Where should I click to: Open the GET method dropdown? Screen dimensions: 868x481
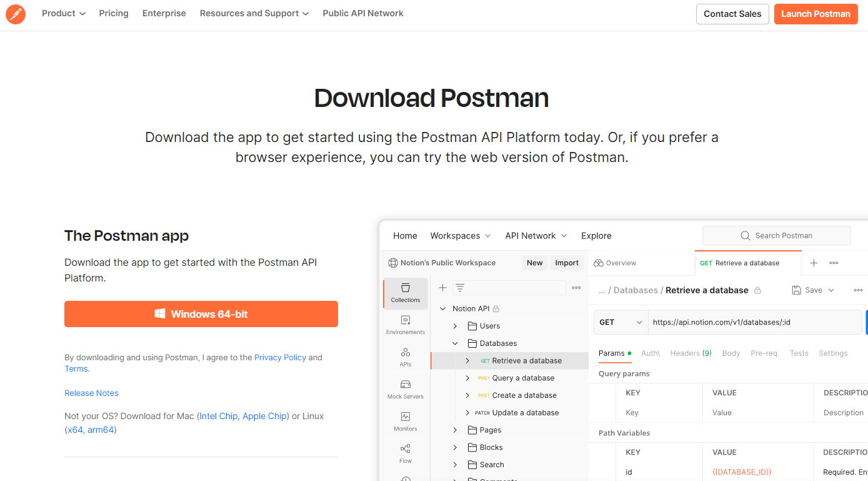[x=621, y=322]
